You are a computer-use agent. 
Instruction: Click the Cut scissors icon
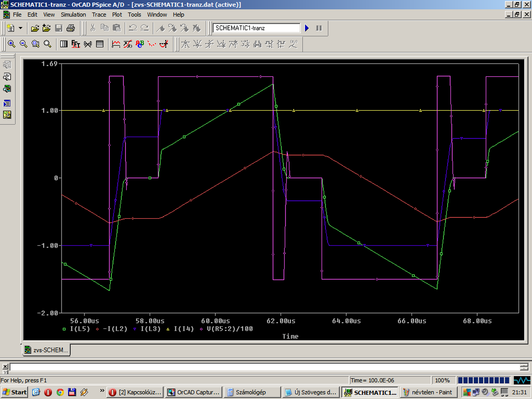tap(93, 28)
